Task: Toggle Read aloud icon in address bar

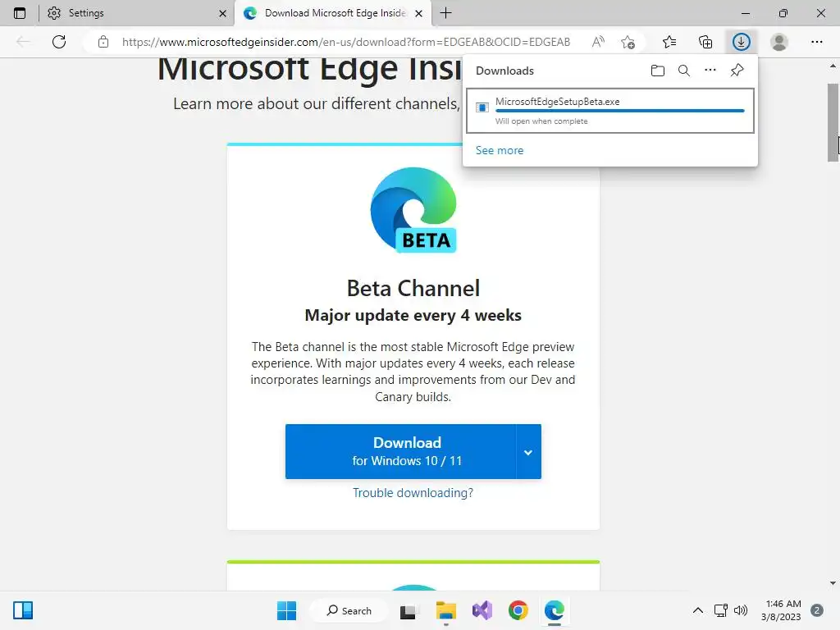Action: pyautogui.click(x=598, y=42)
